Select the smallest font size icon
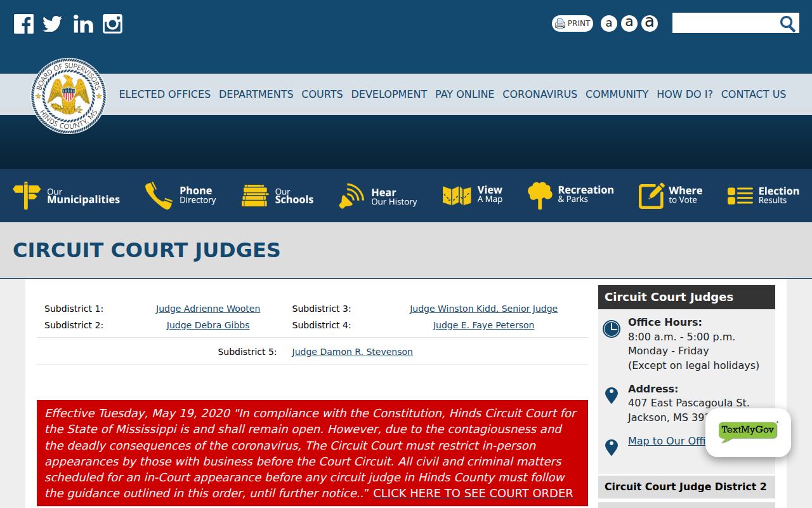 608,23
